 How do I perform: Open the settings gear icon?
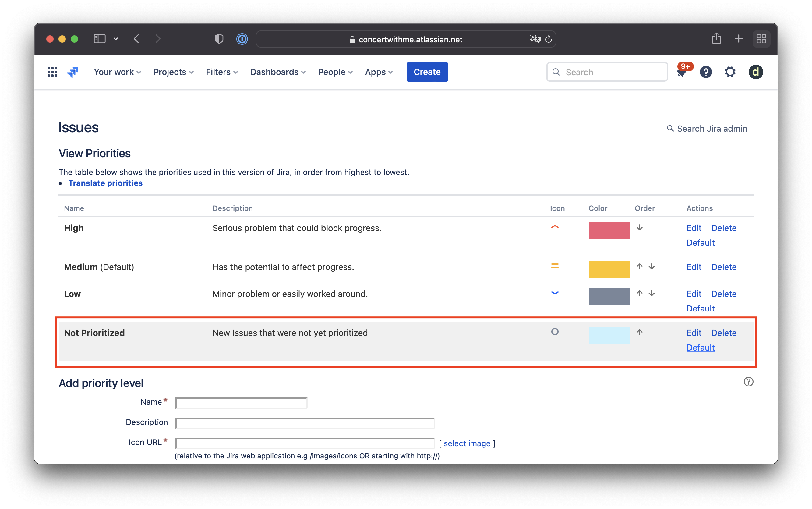coord(729,72)
